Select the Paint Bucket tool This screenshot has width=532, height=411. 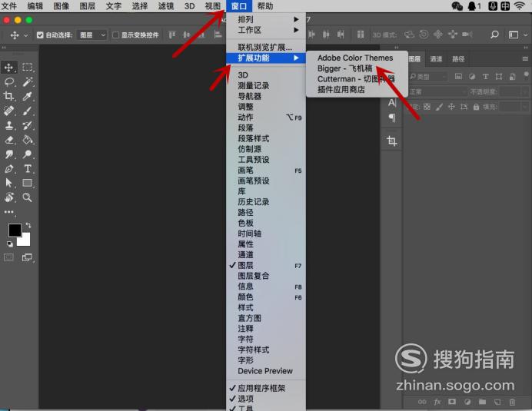(x=28, y=139)
